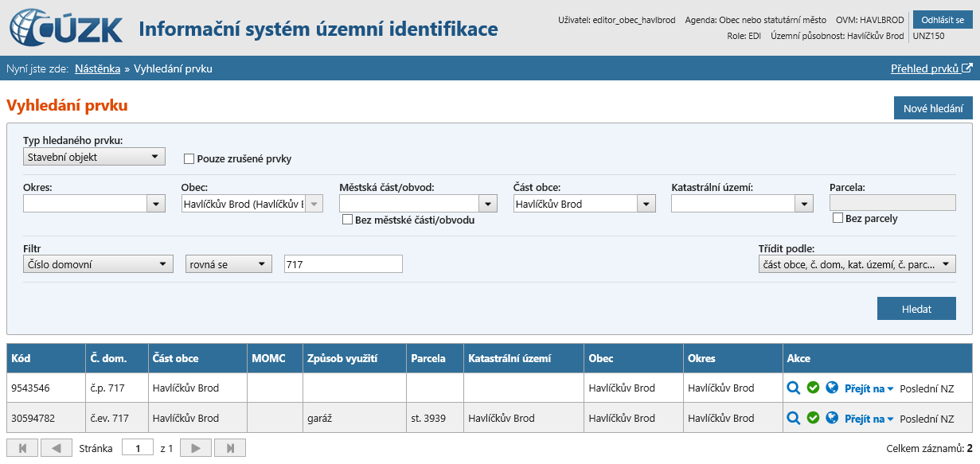This screenshot has width=980, height=464.
Task: Enable the Pouze zrušené prvky checkbox
Action: click(189, 158)
